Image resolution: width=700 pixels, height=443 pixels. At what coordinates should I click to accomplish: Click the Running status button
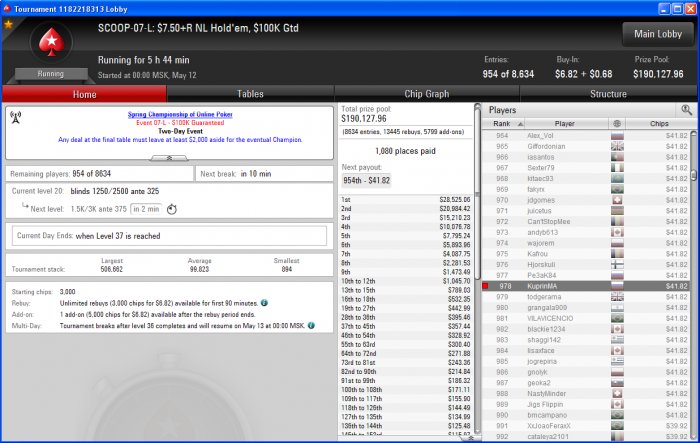51,74
